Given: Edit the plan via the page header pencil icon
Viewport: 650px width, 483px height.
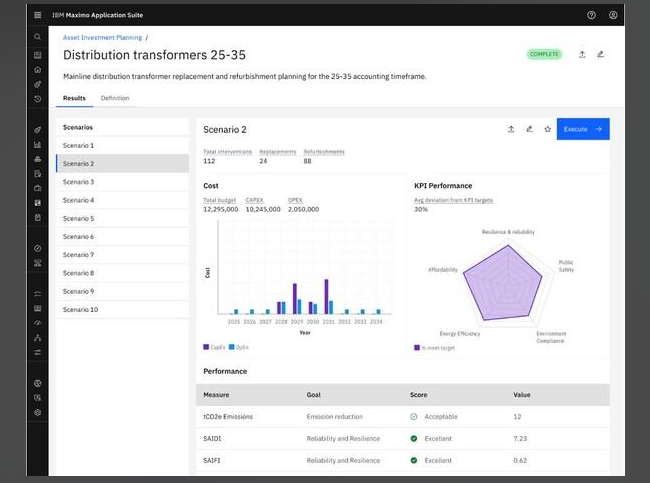Looking at the screenshot, I should point(600,54).
